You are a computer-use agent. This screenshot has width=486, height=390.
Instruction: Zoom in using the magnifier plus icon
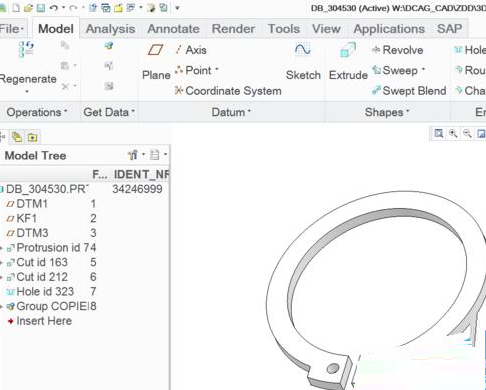(x=453, y=134)
